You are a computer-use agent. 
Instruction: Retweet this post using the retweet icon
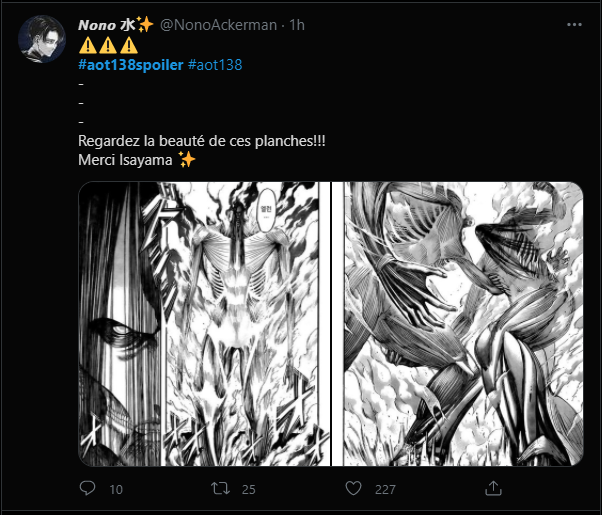[x=221, y=489]
